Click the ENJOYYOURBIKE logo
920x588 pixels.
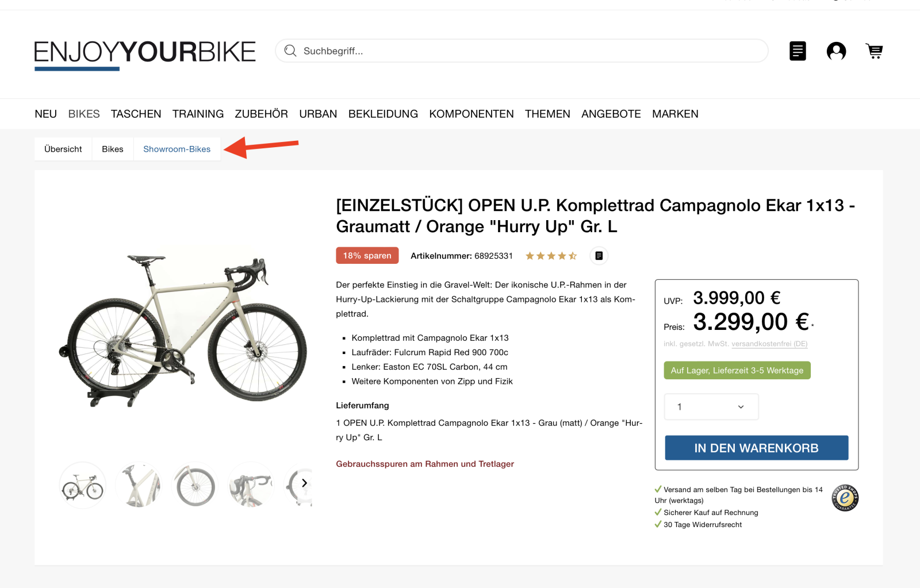[145, 53]
